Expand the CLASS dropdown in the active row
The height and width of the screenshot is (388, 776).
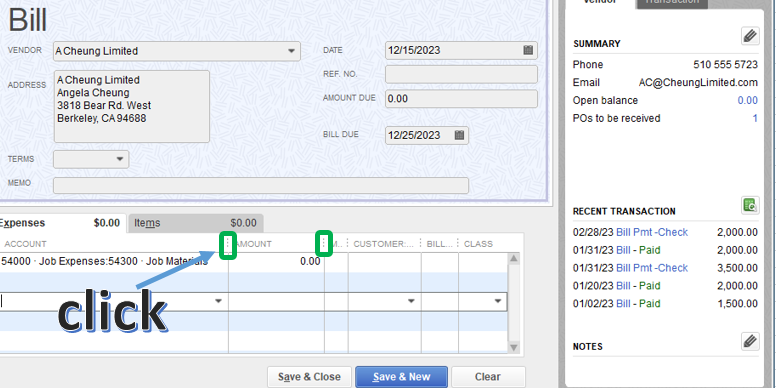tap(498, 301)
